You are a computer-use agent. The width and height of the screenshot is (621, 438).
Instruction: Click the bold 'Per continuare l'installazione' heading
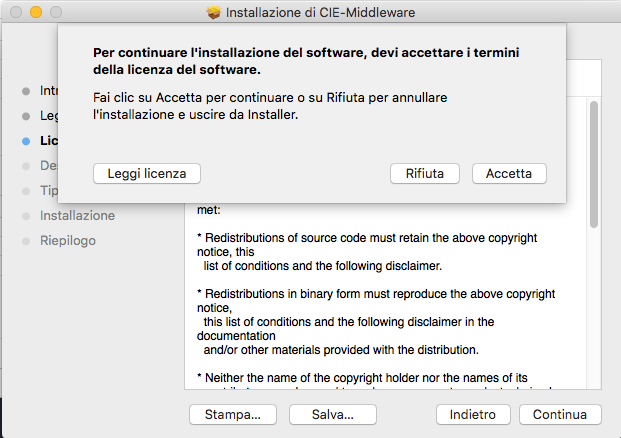pyautogui.click(x=306, y=61)
